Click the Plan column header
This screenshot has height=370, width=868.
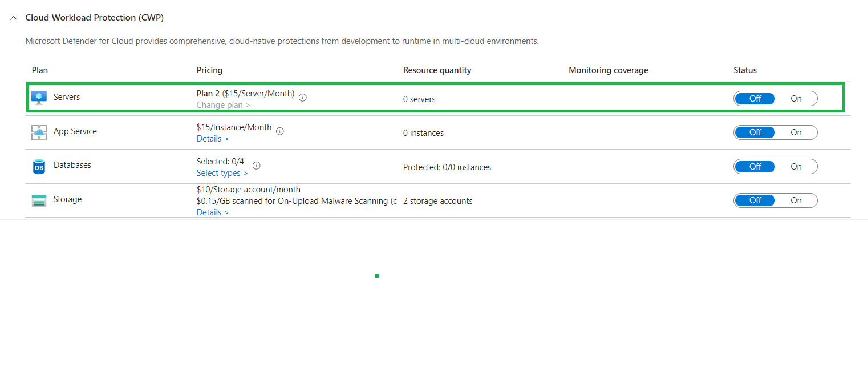point(40,70)
